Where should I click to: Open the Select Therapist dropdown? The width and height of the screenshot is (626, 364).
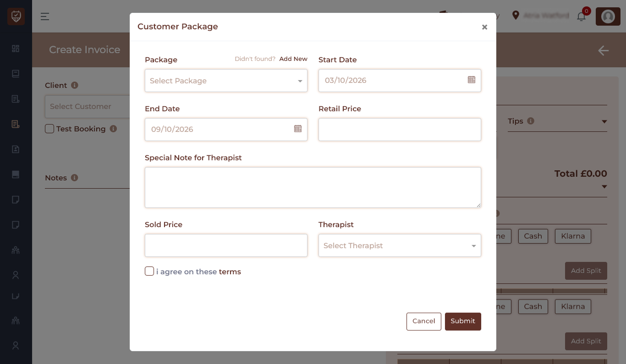click(400, 246)
